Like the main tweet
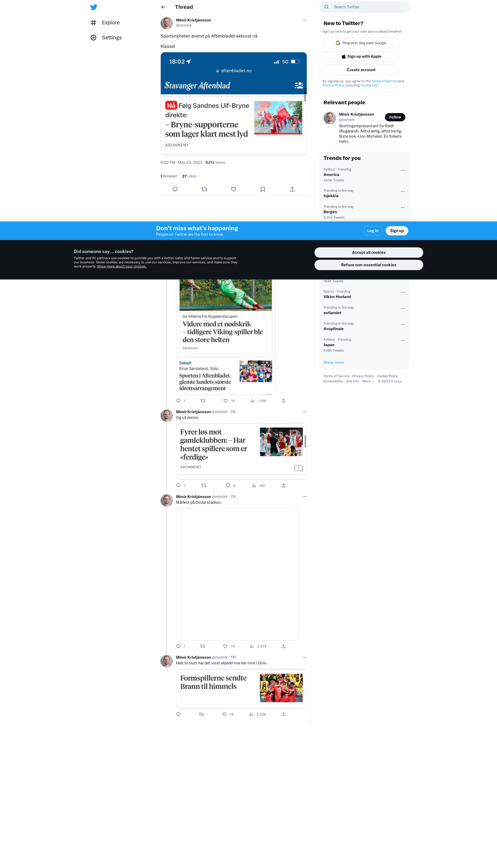The height and width of the screenshot is (868, 497). pyautogui.click(x=233, y=189)
